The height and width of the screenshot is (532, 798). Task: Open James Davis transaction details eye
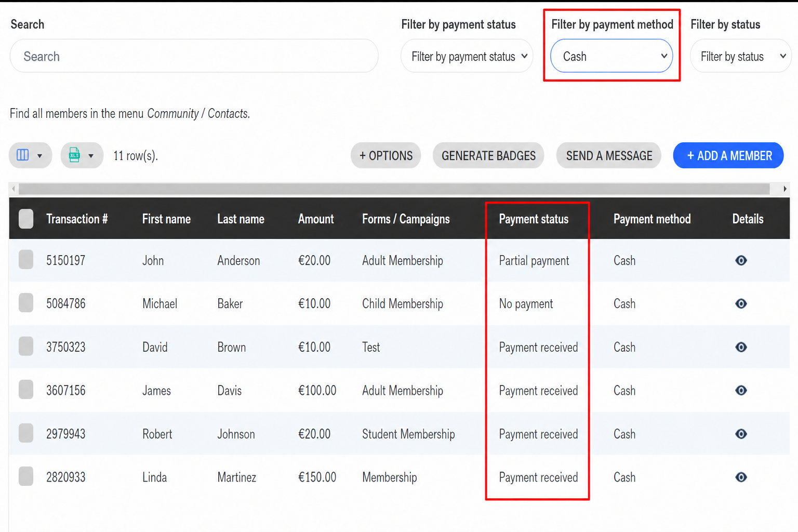(x=741, y=390)
